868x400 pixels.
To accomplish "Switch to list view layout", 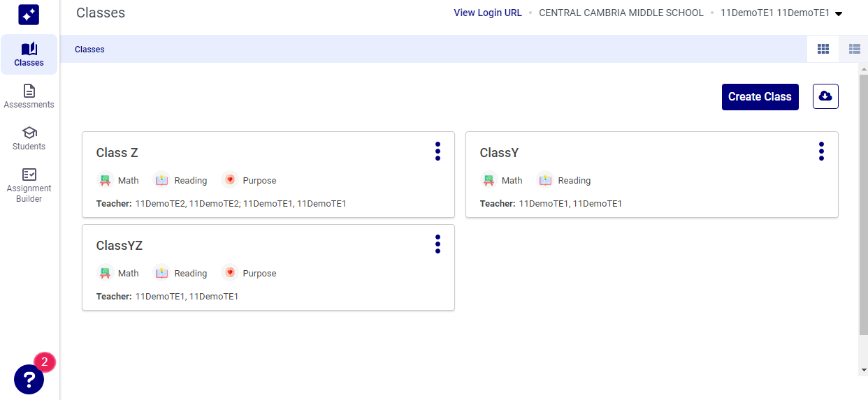I will tap(854, 49).
